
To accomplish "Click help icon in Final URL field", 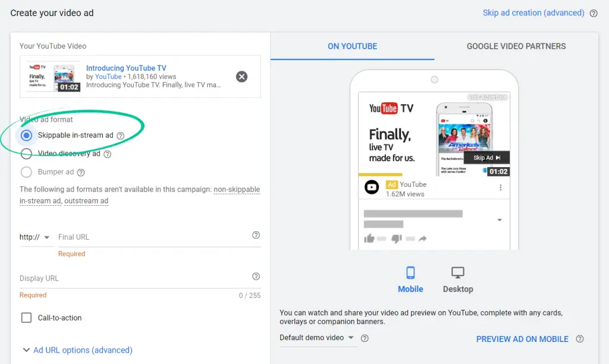I will pos(256,235).
